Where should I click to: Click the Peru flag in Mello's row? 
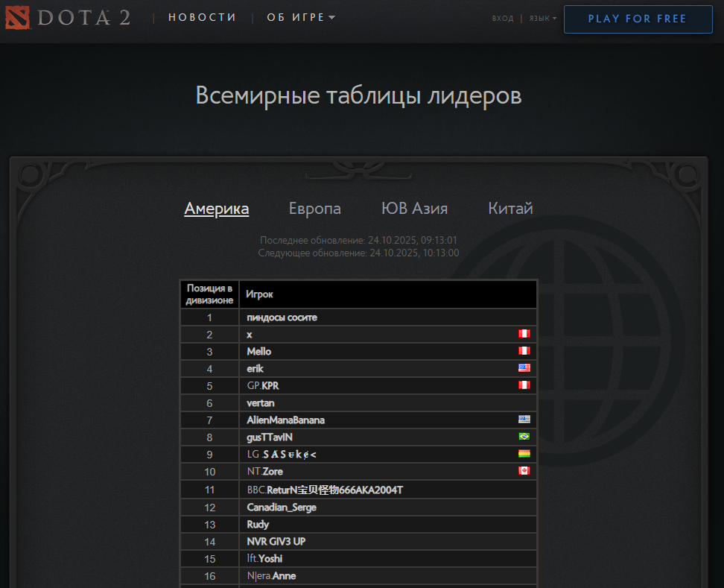[x=524, y=351]
